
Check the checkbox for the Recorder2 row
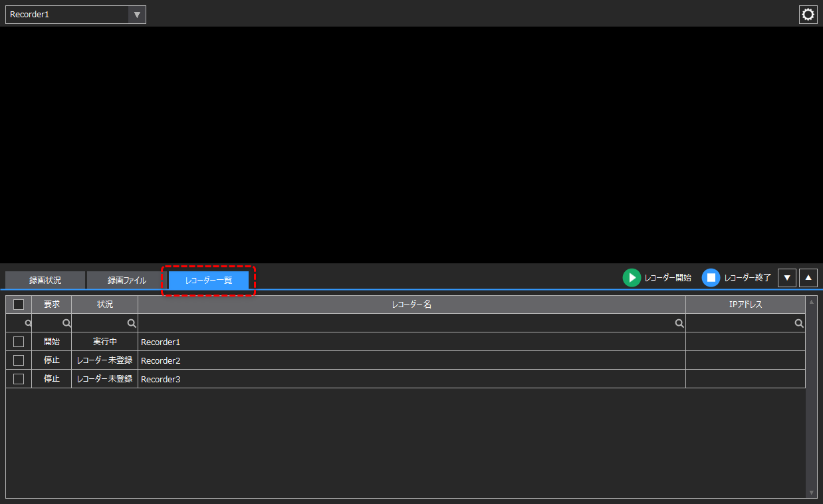[18, 360]
